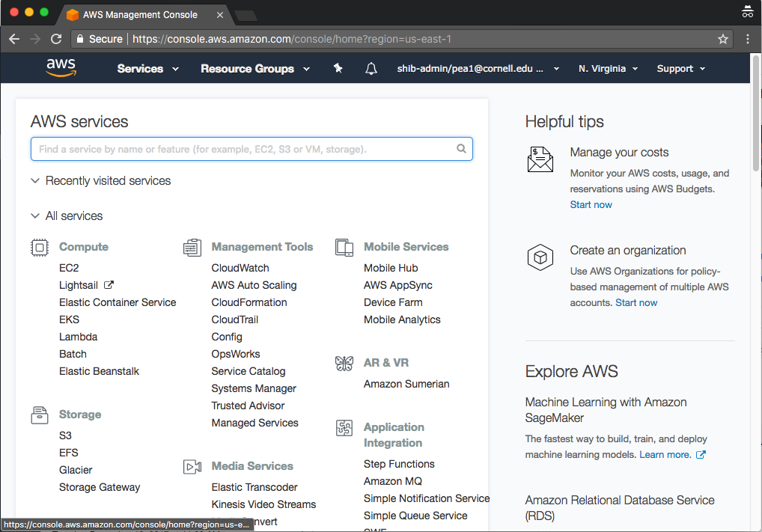Viewport: 762px width, 532px height.
Task: Click the AR & VR butterfly icon
Action: tap(344, 363)
